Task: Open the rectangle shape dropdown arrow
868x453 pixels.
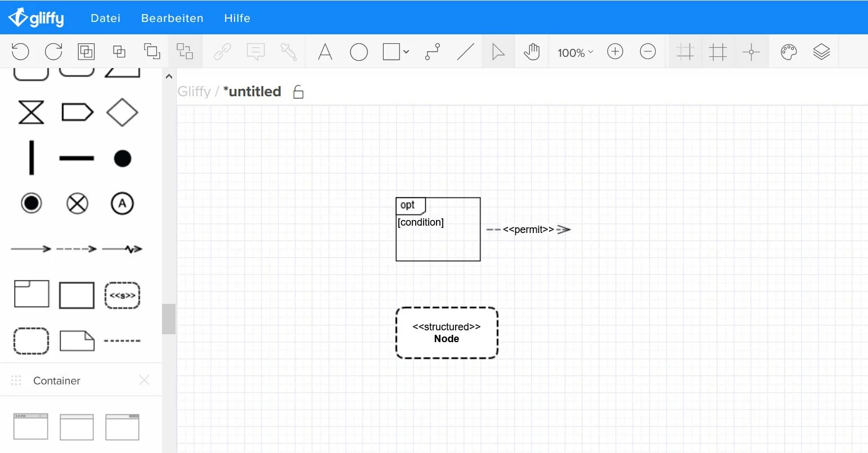Action: tap(406, 52)
